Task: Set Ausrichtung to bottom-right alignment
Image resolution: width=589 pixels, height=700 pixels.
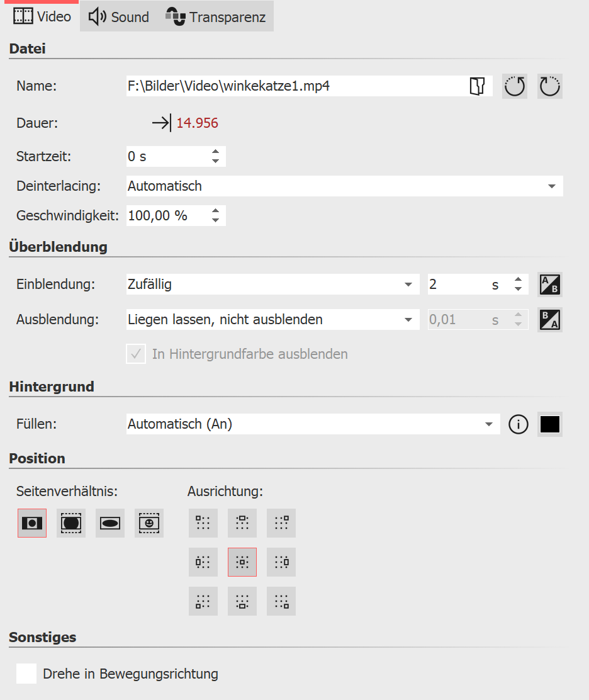Action: coord(281,601)
